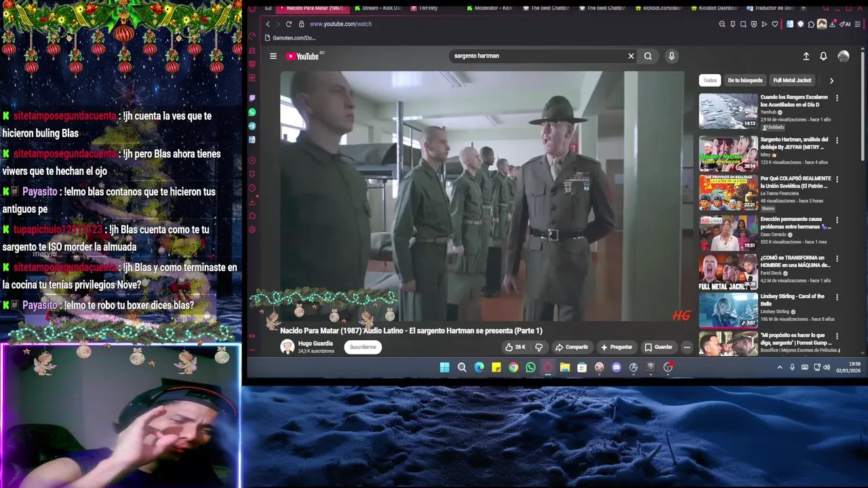Switch to the 'Traductor de Google' tab
The height and width of the screenshot is (488, 868).
[770, 8]
